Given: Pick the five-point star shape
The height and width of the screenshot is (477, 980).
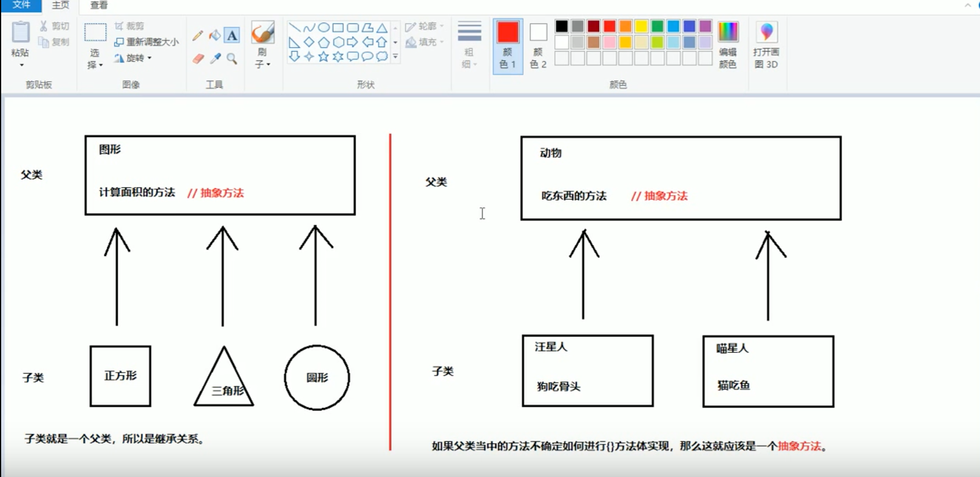Looking at the screenshot, I should coord(324,56).
